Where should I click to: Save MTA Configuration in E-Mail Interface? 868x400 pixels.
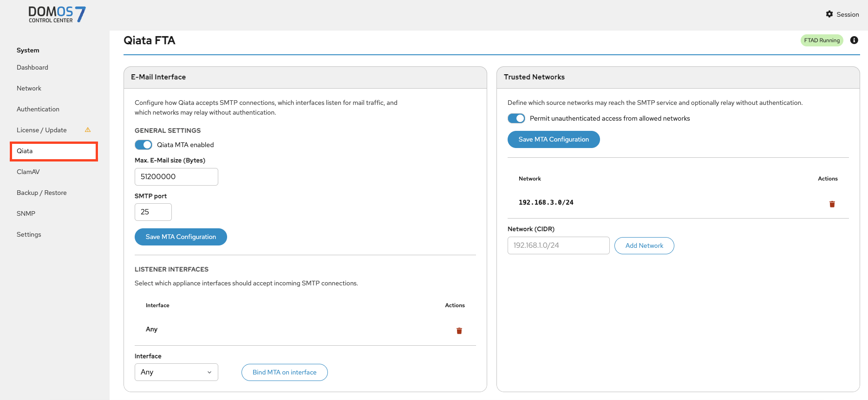(x=181, y=237)
